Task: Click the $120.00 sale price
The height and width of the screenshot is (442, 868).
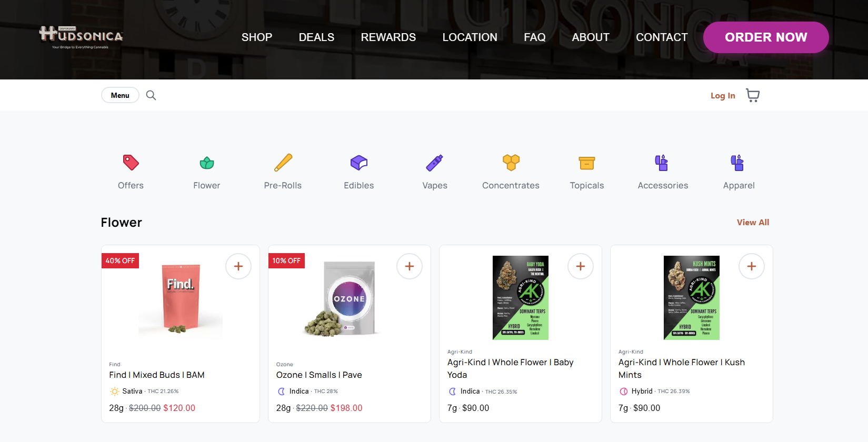Action: pos(179,408)
